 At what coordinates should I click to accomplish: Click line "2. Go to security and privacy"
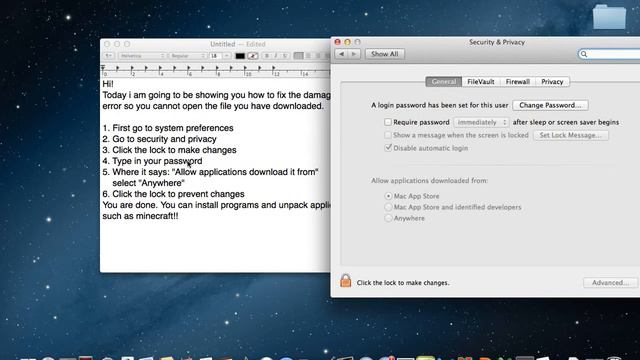pyautogui.click(x=159, y=139)
